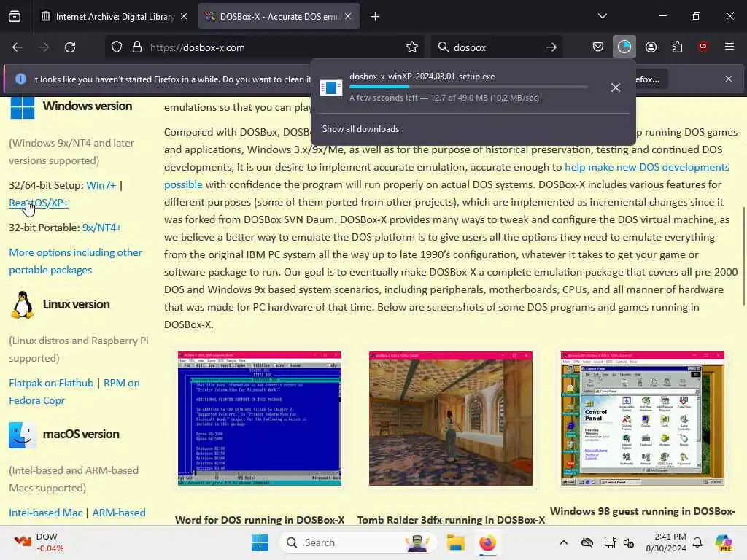Close the Internet Archive tab
This screenshot has height=560, width=747.
(184, 17)
